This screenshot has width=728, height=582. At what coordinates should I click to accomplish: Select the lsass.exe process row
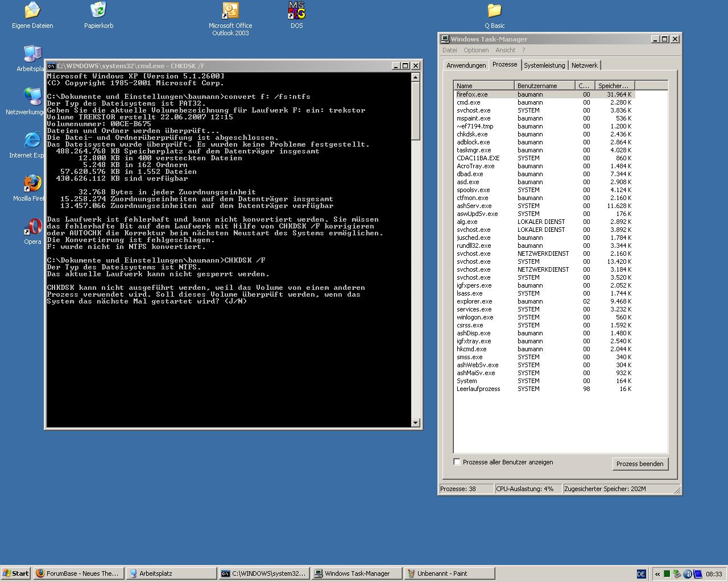coord(544,293)
